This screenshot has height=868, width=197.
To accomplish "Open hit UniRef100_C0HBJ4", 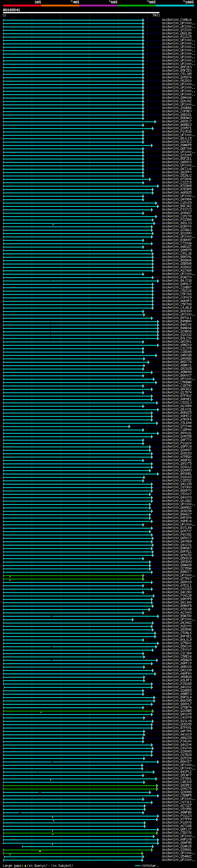I will click(177, 20).
